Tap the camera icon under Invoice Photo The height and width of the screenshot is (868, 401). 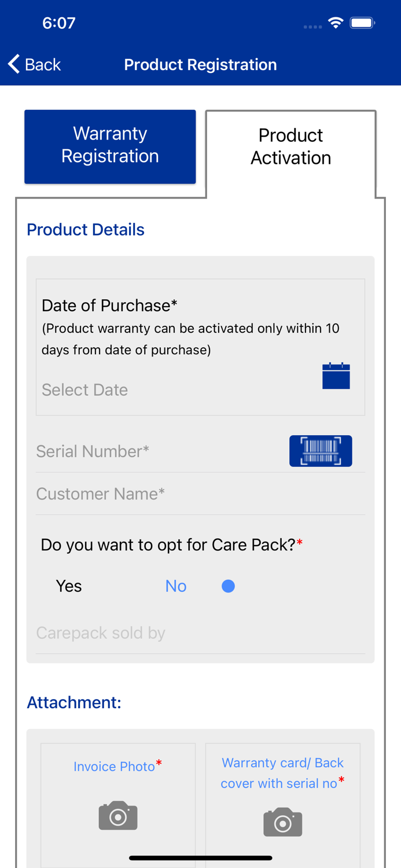point(117,816)
